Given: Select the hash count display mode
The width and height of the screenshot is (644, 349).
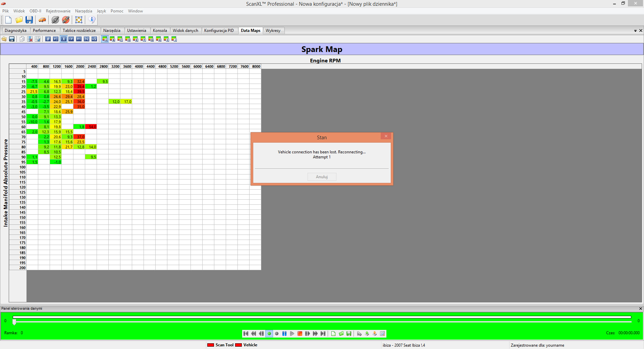Looking at the screenshot, I should [x=48, y=39].
